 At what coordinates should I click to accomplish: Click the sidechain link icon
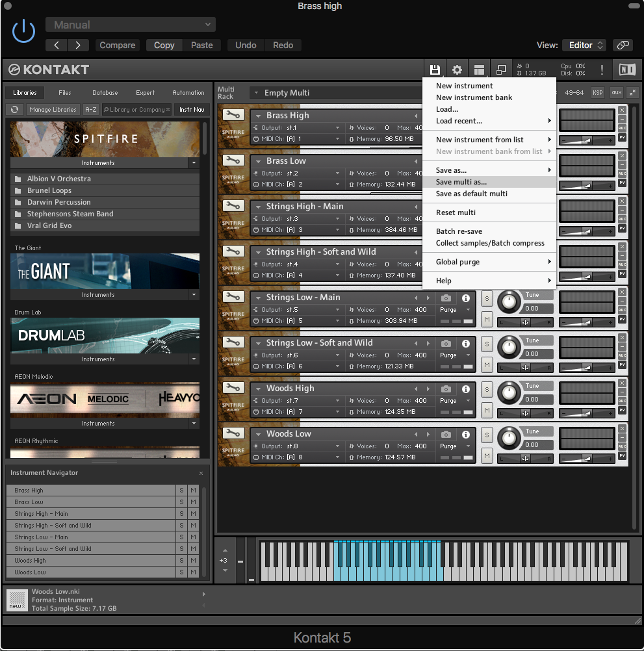pyautogui.click(x=623, y=45)
